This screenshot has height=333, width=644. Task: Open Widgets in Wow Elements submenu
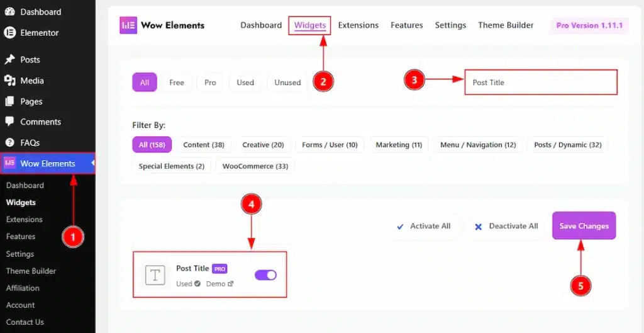coord(21,202)
